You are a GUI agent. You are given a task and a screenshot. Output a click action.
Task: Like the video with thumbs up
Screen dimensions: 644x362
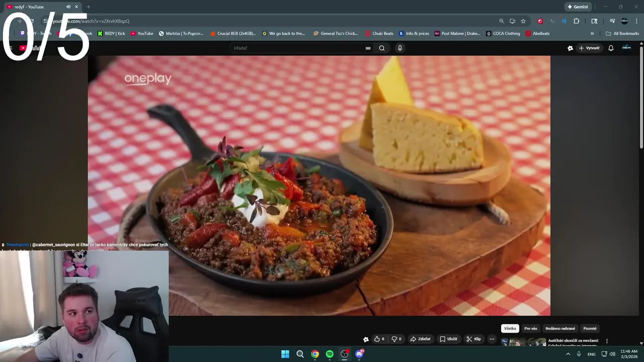coord(379,339)
